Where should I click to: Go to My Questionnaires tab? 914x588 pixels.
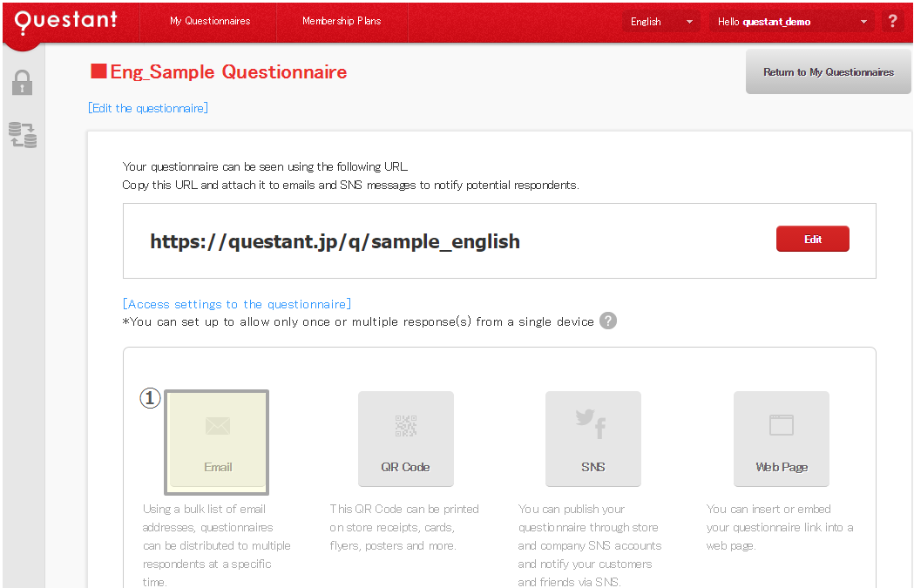click(x=210, y=21)
